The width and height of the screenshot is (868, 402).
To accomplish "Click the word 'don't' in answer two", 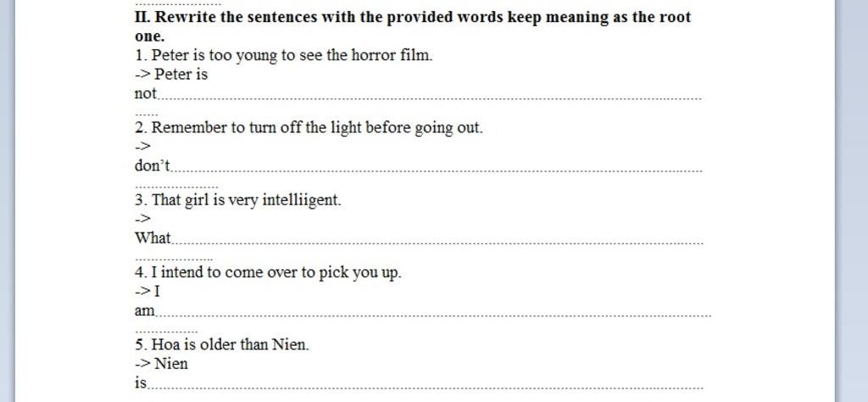I will coord(153,165).
